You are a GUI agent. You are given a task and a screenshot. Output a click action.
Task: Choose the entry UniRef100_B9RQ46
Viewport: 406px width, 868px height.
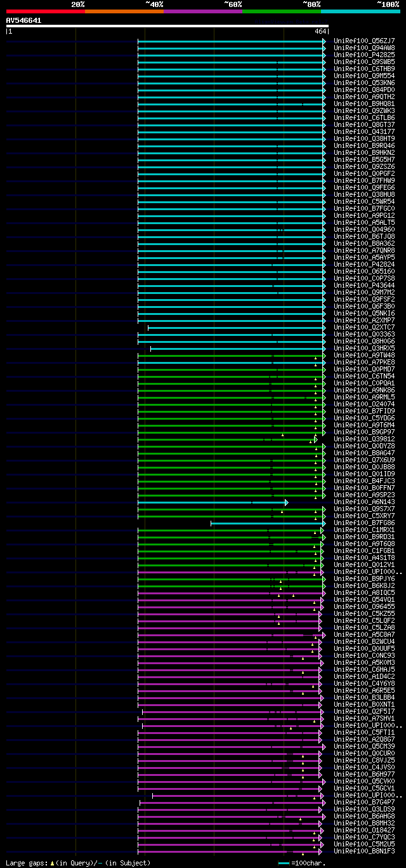click(x=364, y=145)
